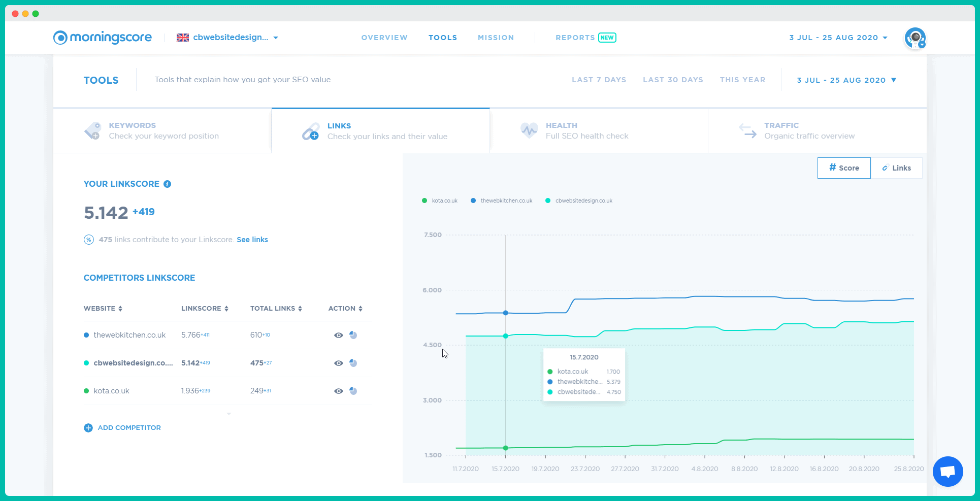The image size is (980, 501).
Task: Open pie chart for cbwebsitedesign row
Action: 353,363
